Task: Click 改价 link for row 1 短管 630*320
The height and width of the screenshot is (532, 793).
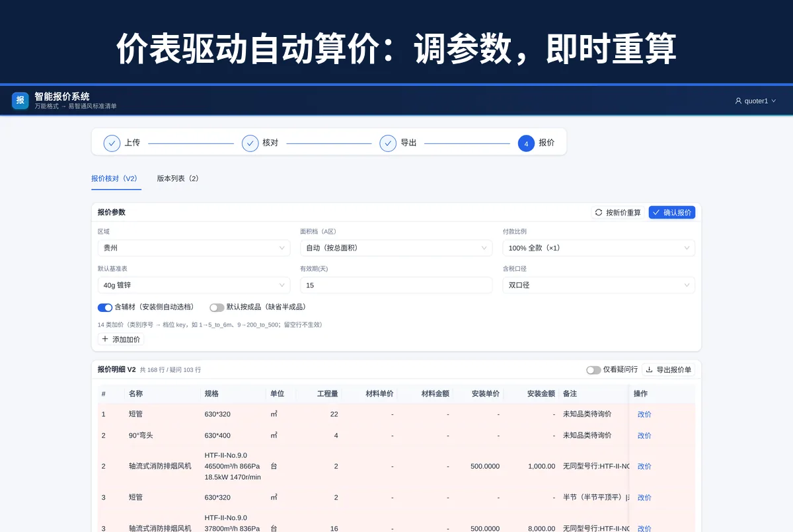Action: click(644, 414)
